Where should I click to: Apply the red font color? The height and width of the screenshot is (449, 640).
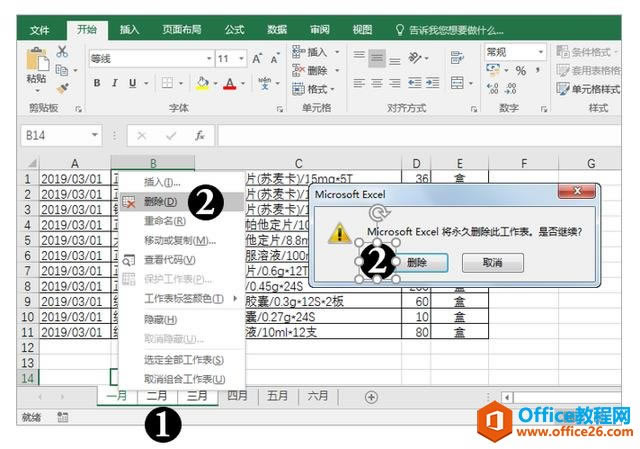(230, 84)
